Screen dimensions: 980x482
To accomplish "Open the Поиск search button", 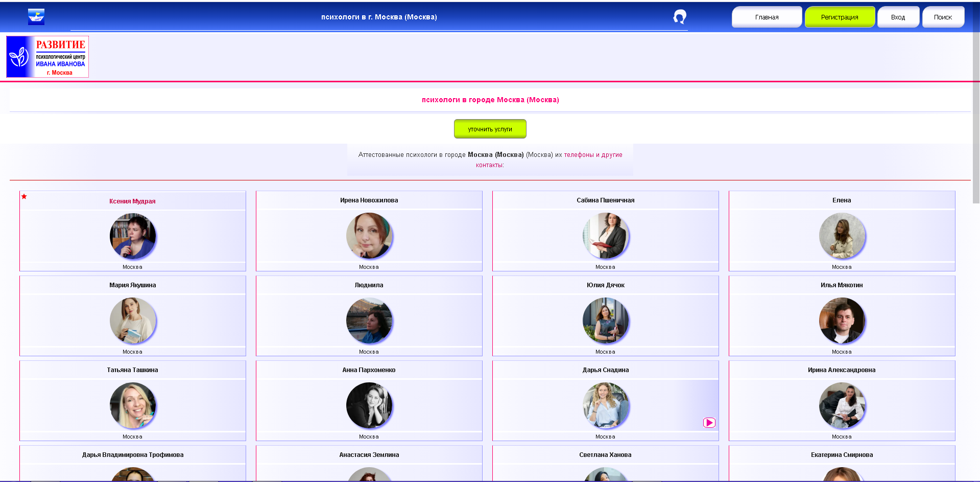I will (x=943, y=17).
